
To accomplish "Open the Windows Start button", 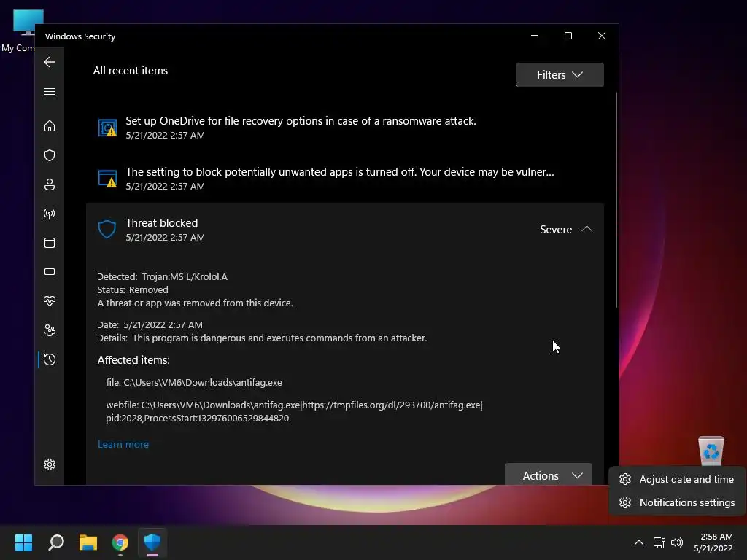I will pos(23,542).
